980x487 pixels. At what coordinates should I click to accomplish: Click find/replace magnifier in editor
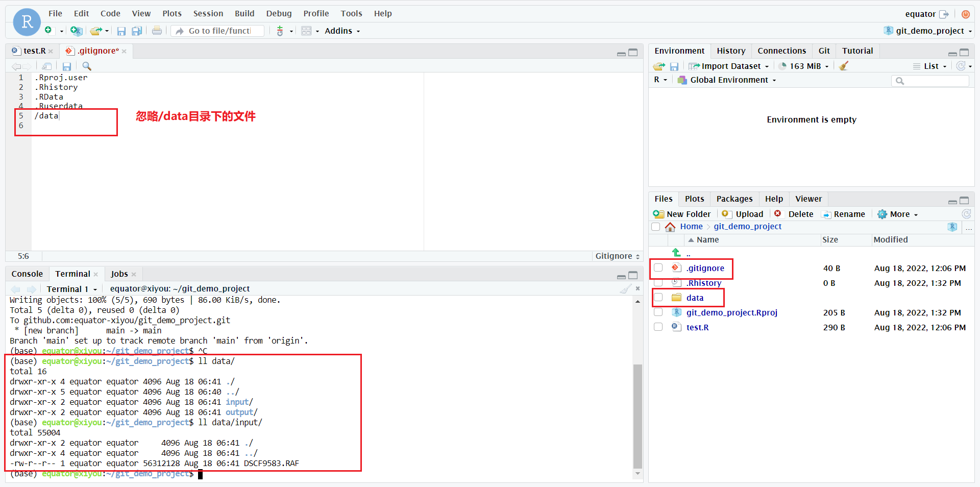(x=87, y=66)
